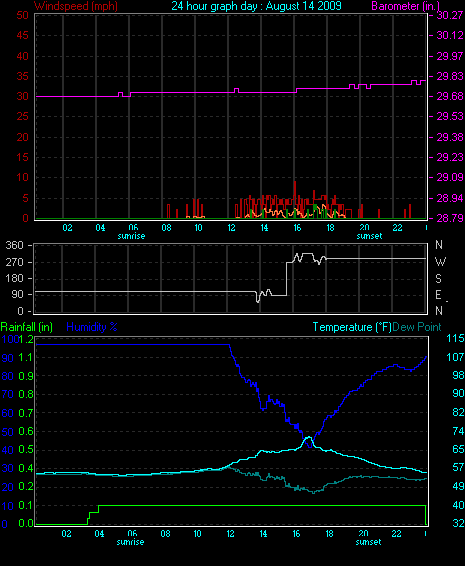
Task: Select blue humidity scale label 80
Action: pyautogui.click(x=8, y=376)
